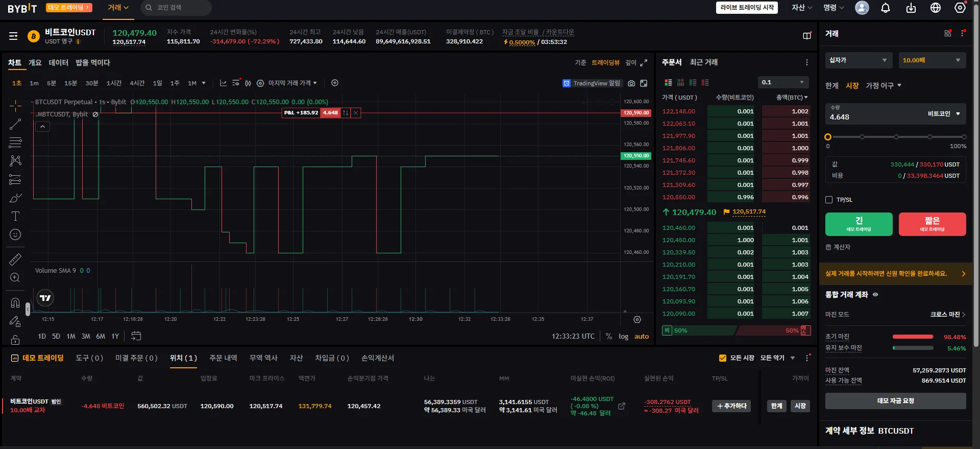The image size is (980, 449).
Task: Click the green 긴 long button
Action: pos(859,224)
